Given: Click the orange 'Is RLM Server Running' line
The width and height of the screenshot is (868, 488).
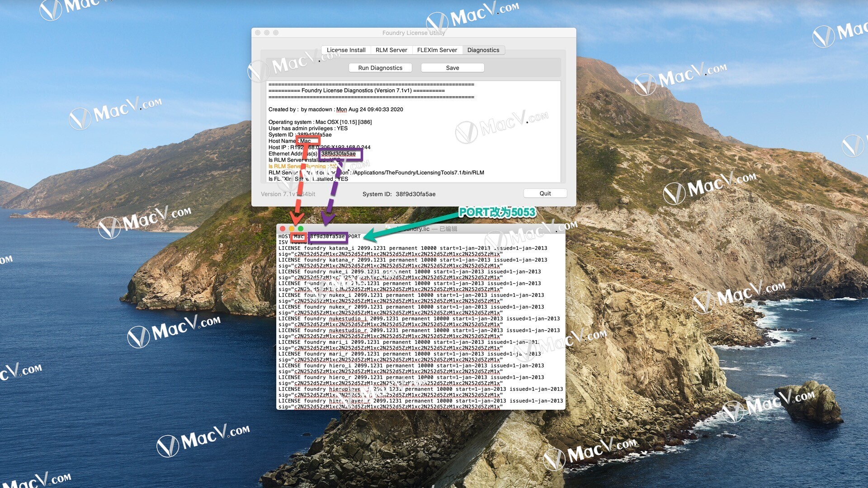Looking at the screenshot, I should pyautogui.click(x=303, y=166).
